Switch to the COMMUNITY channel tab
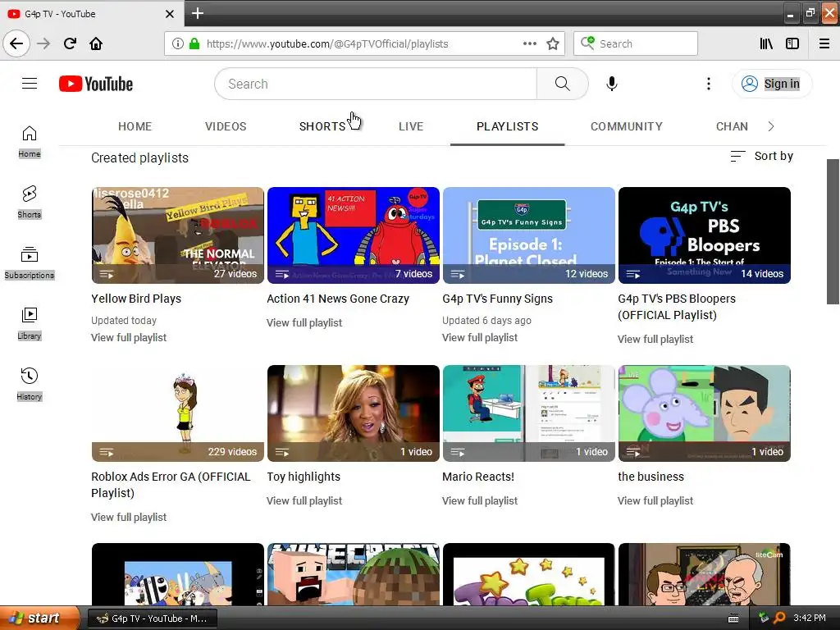Image resolution: width=840 pixels, height=630 pixels. 626,126
